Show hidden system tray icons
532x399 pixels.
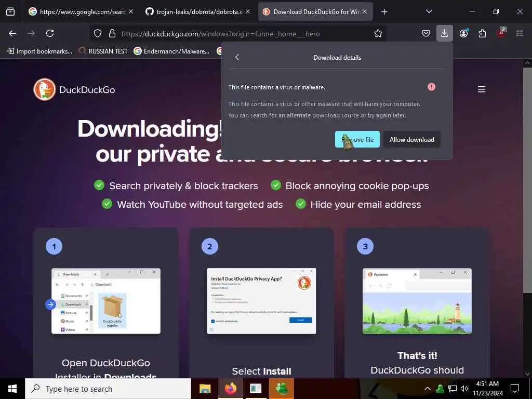[x=428, y=389]
